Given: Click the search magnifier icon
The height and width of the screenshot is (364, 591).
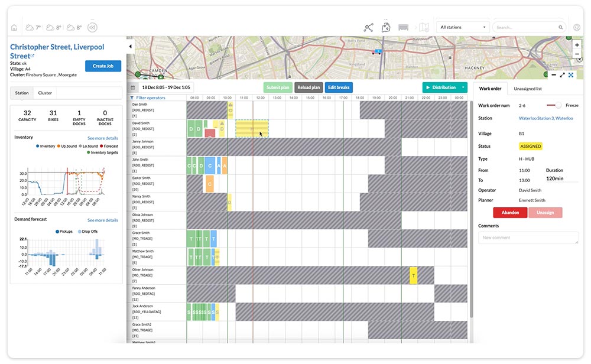Looking at the screenshot, I should tap(560, 28).
